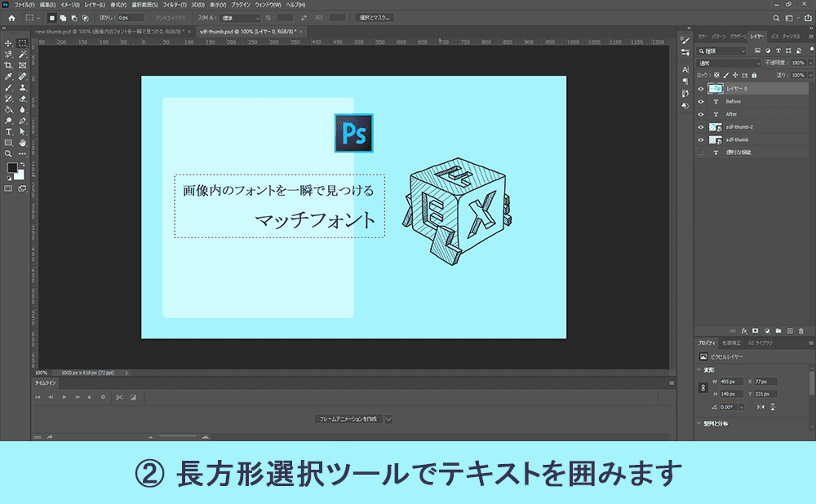Click the Add layer mask icon
This screenshot has height=504, width=816.
pyautogui.click(x=755, y=330)
